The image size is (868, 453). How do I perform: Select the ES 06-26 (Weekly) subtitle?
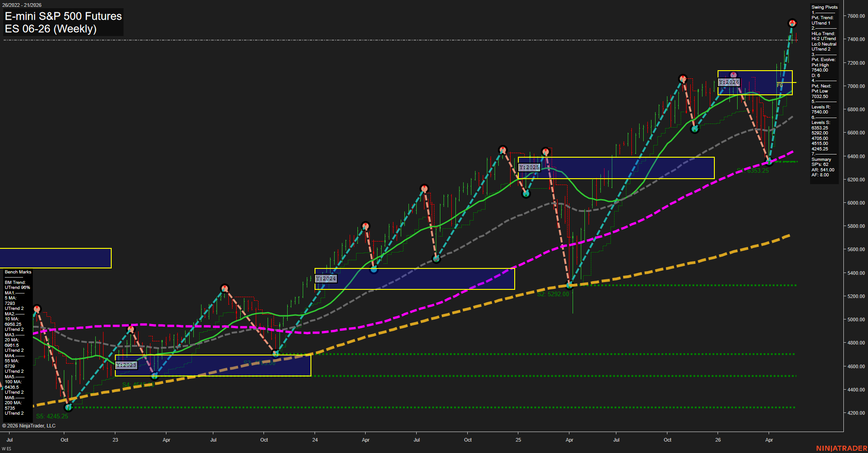coord(51,29)
